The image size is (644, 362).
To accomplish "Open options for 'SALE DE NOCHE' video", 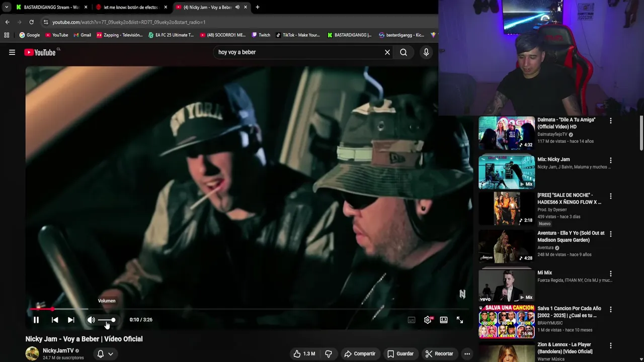I will click(611, 196).
